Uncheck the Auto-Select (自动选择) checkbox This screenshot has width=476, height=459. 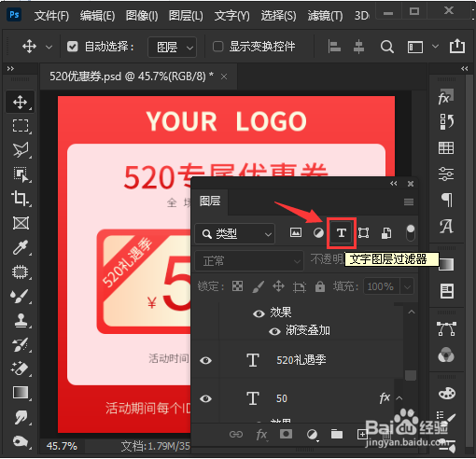72,47
